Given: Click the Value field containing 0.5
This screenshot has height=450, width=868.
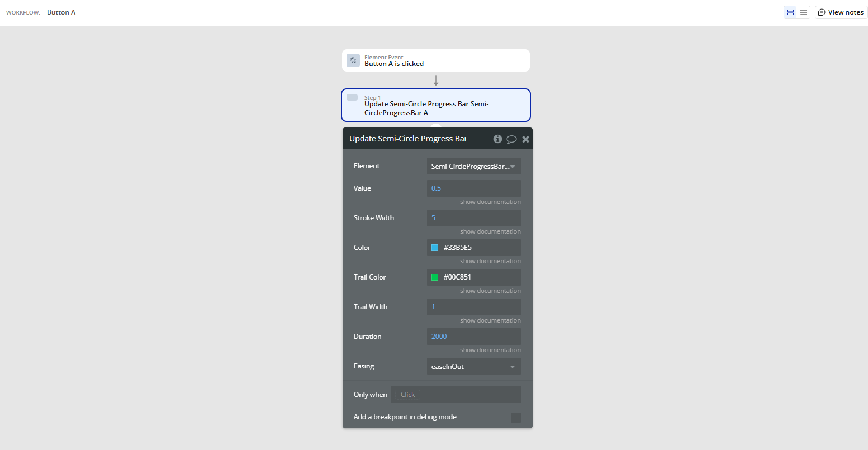Looking at the screenshot, I should (x=473, y=188).
